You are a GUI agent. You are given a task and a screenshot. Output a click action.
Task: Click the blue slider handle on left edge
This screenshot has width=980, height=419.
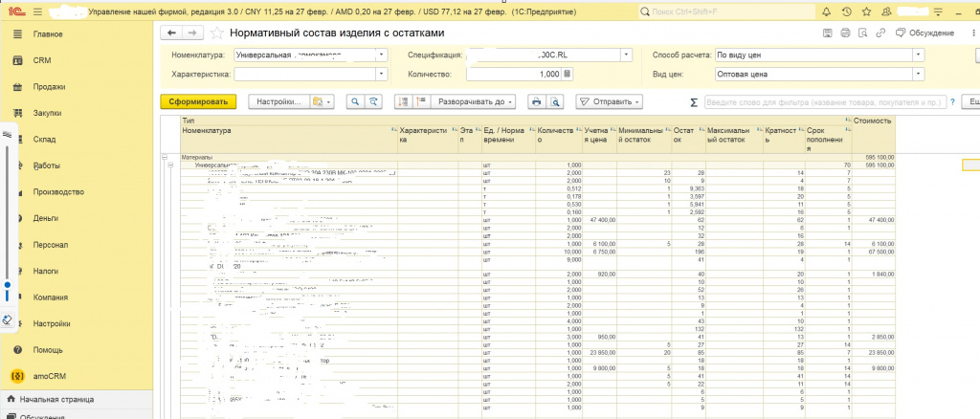click(8, 285)
